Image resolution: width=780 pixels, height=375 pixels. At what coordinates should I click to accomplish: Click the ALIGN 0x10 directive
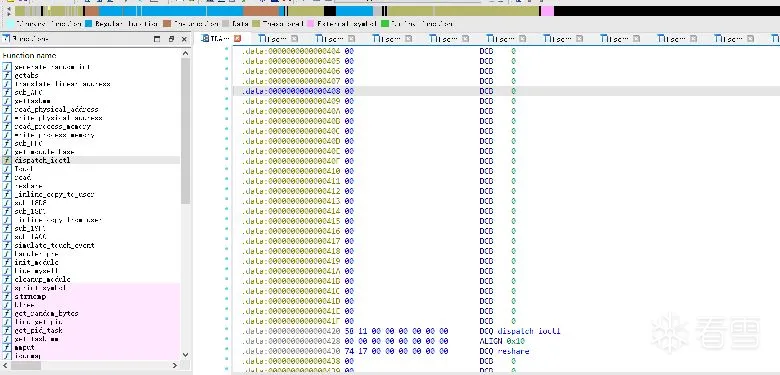[x=502, y=341]
